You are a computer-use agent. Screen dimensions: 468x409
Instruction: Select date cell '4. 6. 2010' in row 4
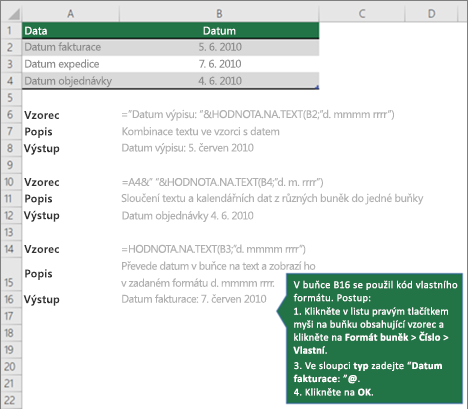(219, 81)
